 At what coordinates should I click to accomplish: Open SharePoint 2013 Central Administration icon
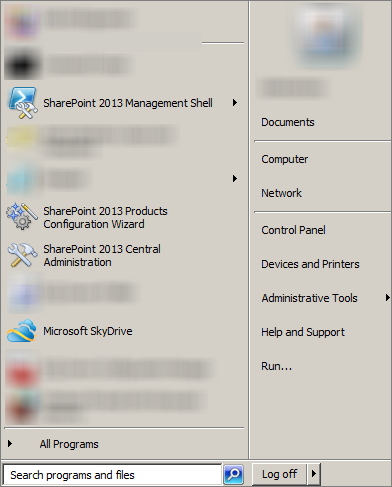pyautogui.click(x=22, y=255)
